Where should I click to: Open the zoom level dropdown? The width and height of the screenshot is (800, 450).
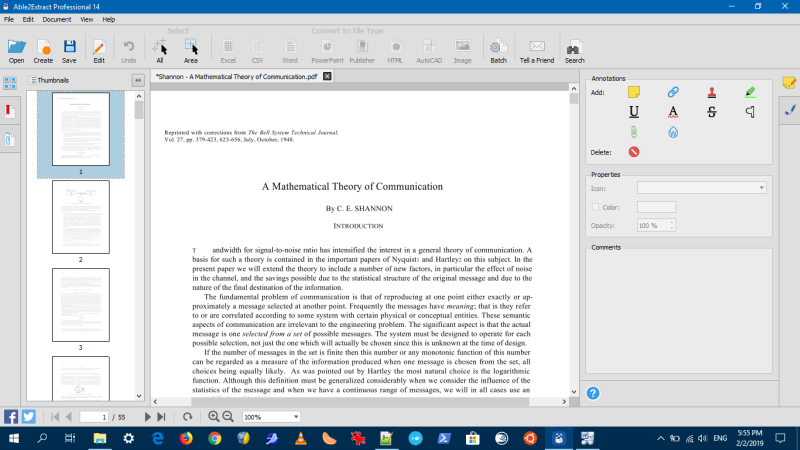(296, 416)
